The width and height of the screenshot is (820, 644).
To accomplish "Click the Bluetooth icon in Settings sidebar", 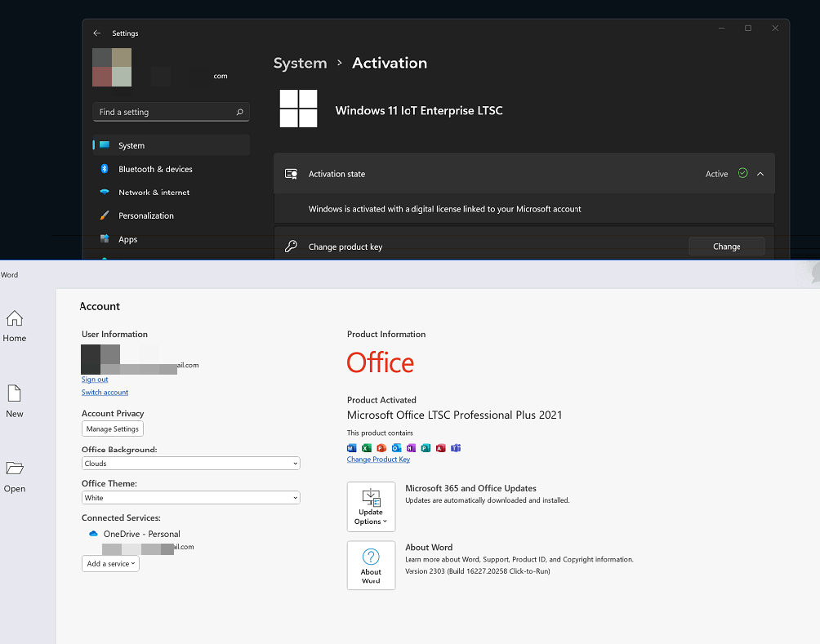I will [105, 168].
